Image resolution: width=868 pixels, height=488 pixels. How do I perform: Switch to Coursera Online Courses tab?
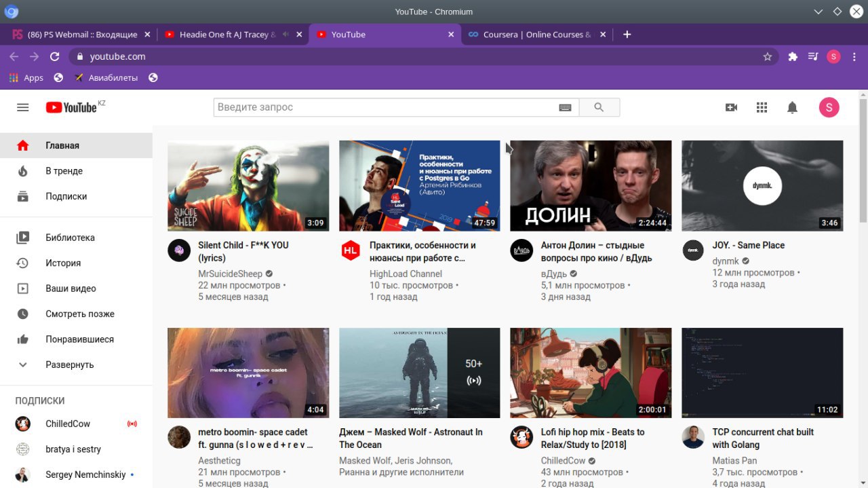536,35
